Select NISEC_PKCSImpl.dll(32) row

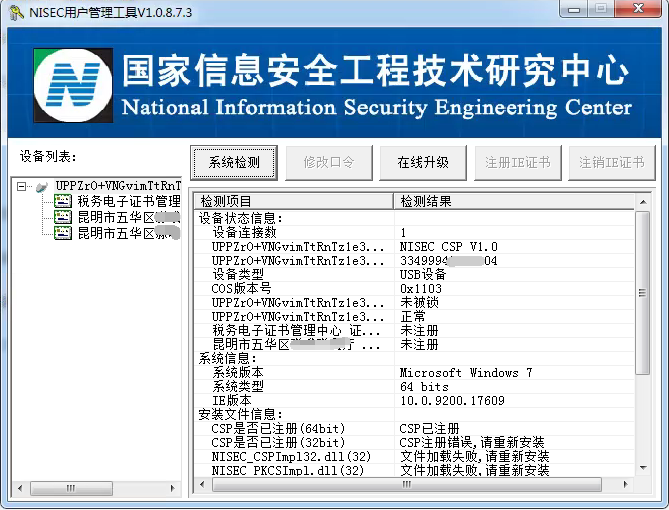(414, 470)
